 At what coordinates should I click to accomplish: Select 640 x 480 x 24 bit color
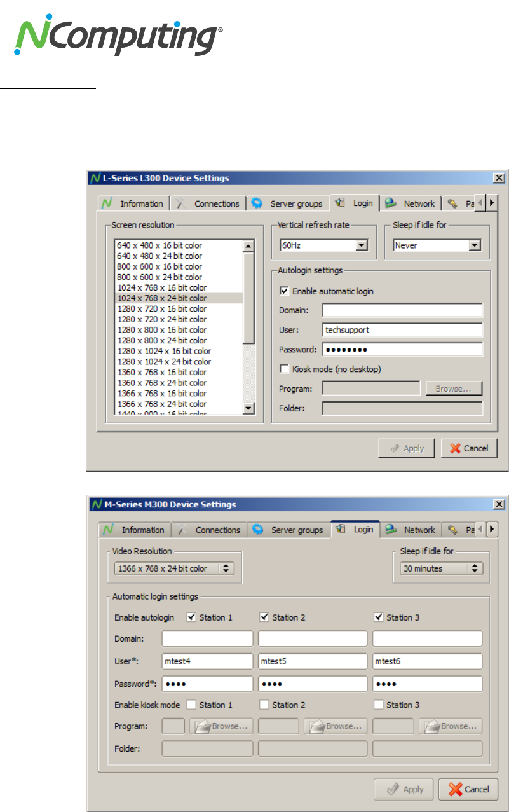point(179,256)
